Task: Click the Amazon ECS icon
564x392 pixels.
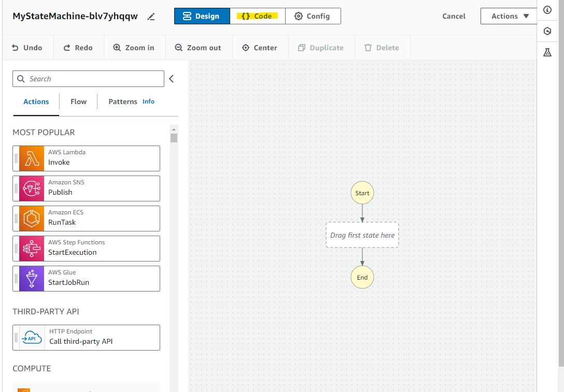Action: coord(32,219)
